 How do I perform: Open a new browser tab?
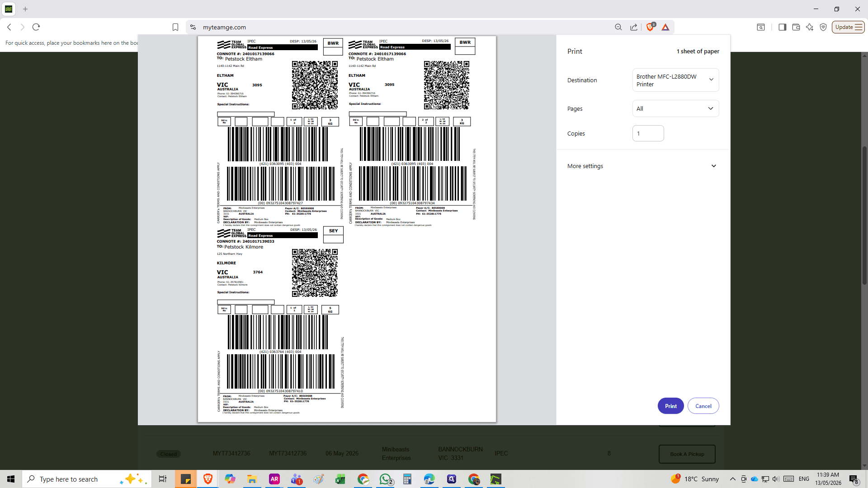click(25, 9)
